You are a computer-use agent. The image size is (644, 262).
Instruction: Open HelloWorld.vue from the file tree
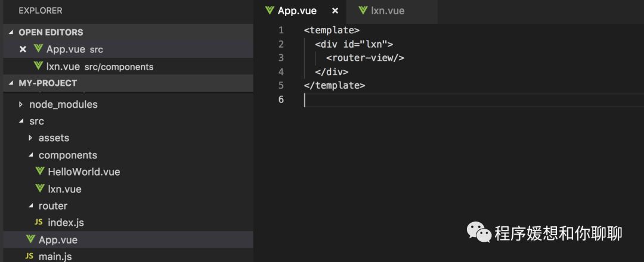click(83, 171)
